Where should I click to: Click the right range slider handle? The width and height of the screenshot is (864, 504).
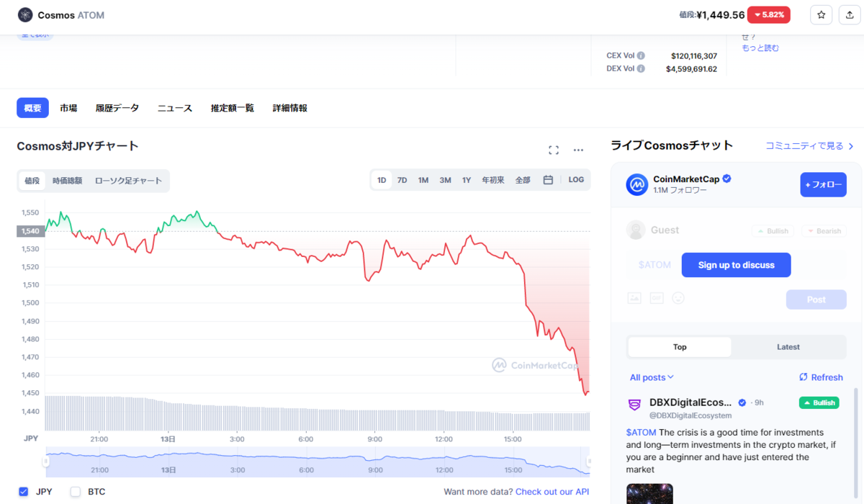[588, 461]
